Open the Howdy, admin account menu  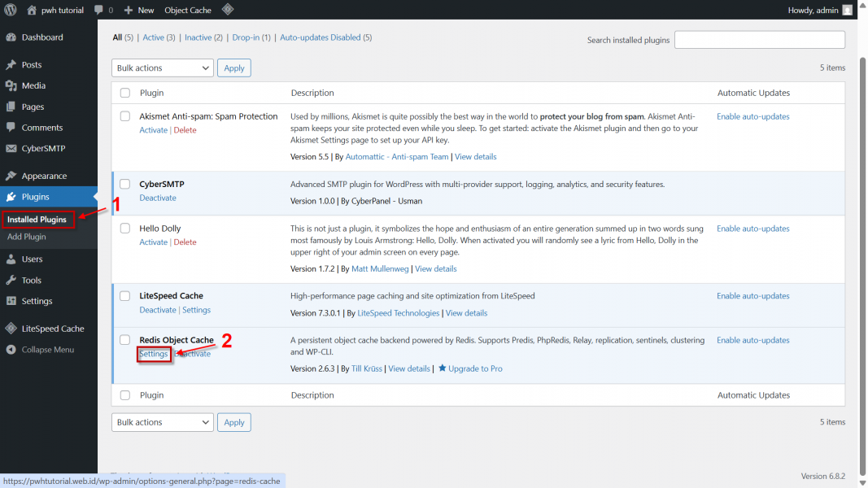tap(820, 10)
